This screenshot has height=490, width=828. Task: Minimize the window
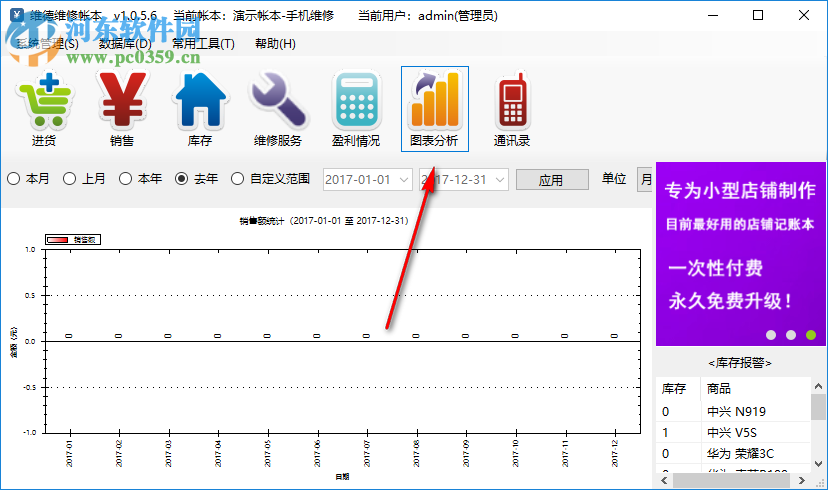(x=713, y=15)
